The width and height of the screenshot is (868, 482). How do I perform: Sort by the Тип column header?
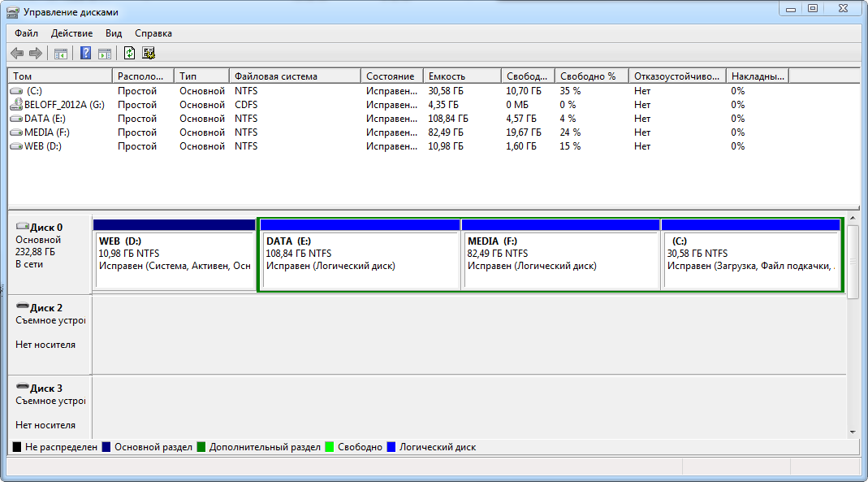(x=201, y=76)
